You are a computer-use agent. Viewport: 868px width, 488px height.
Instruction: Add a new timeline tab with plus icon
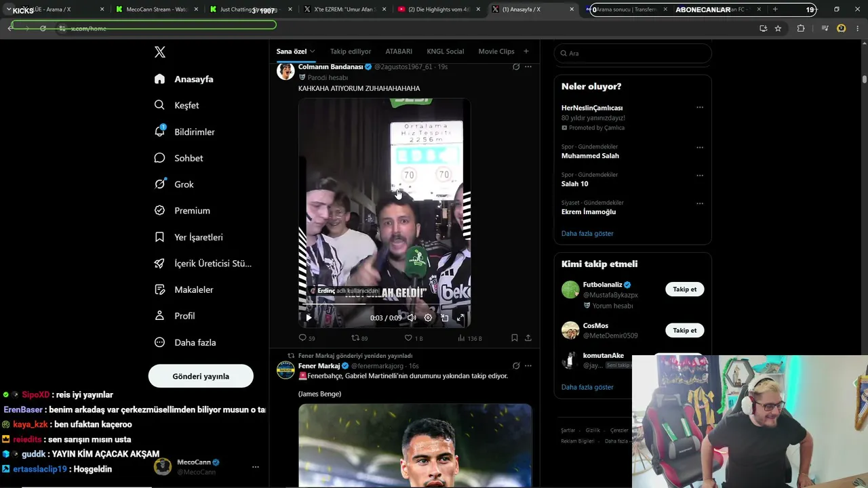[x=526, y=52]
